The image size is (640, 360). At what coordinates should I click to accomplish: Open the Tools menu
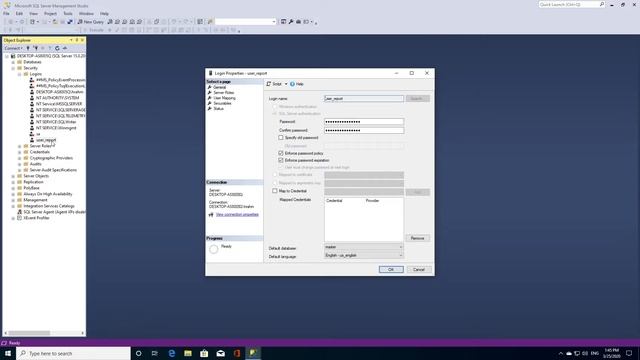68,13
